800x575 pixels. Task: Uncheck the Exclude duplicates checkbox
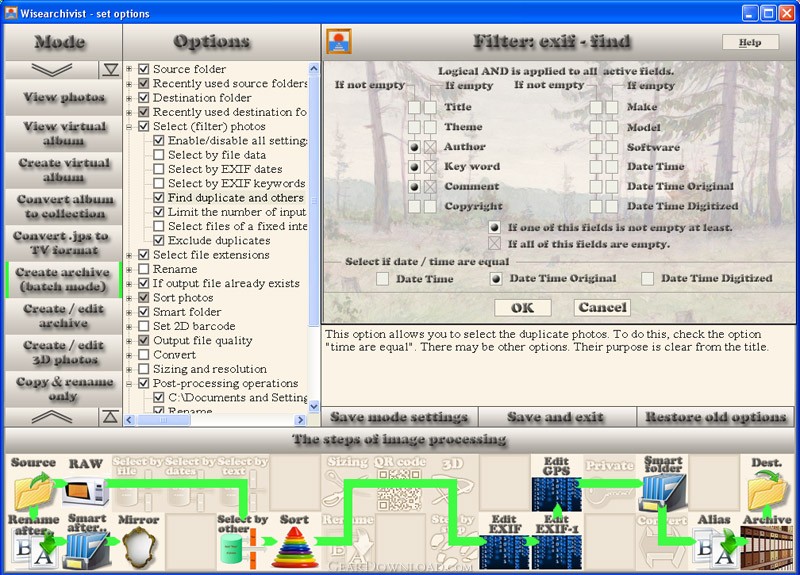159,240
